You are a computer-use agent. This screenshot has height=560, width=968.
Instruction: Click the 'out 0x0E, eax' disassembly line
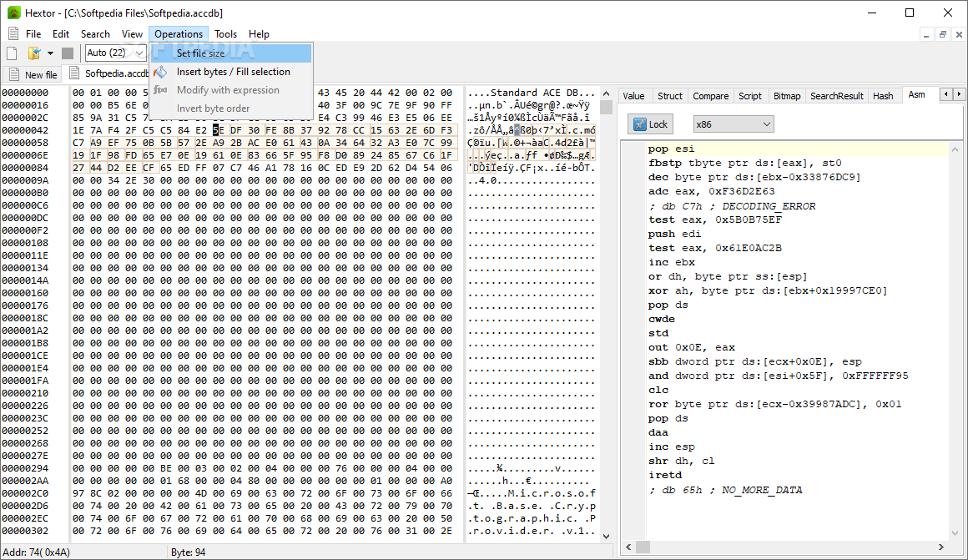pyautogui.click(x=692, y=348)
